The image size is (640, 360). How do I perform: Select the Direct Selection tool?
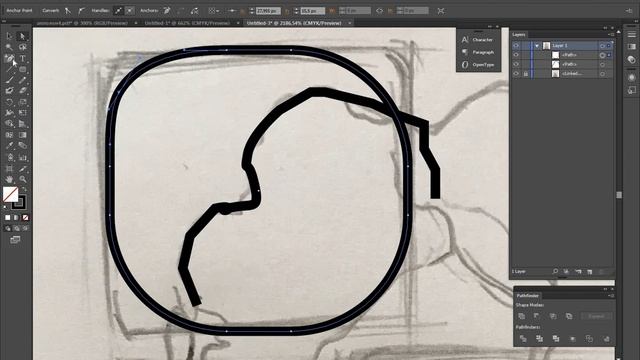coord(22,36)
